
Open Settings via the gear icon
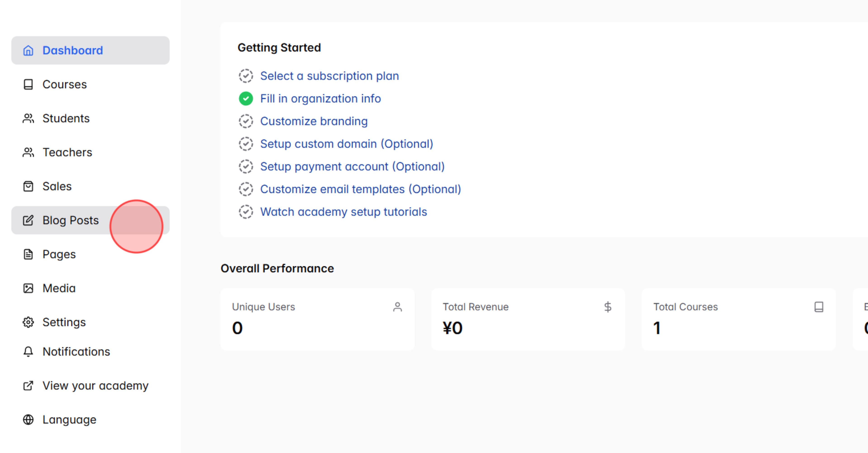(x=28, y=323)
